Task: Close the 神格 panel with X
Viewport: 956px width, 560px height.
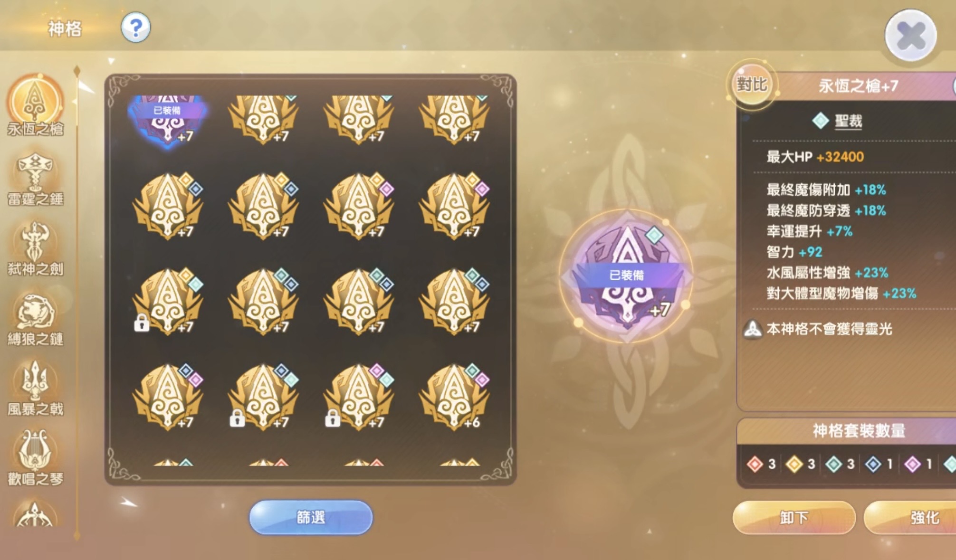Action: point(910,36)
